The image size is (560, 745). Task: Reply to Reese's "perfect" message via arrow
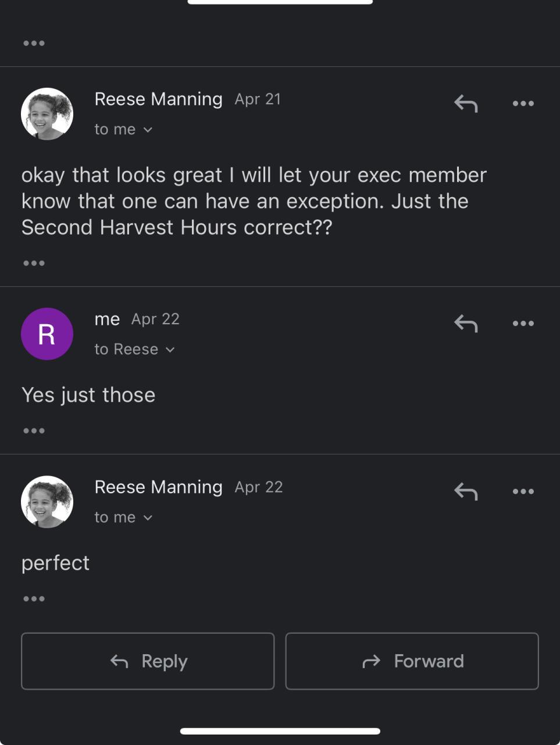(466, 492)
